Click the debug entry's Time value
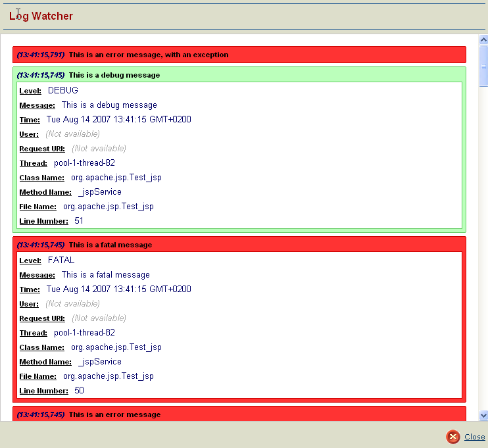 point(118,119)
